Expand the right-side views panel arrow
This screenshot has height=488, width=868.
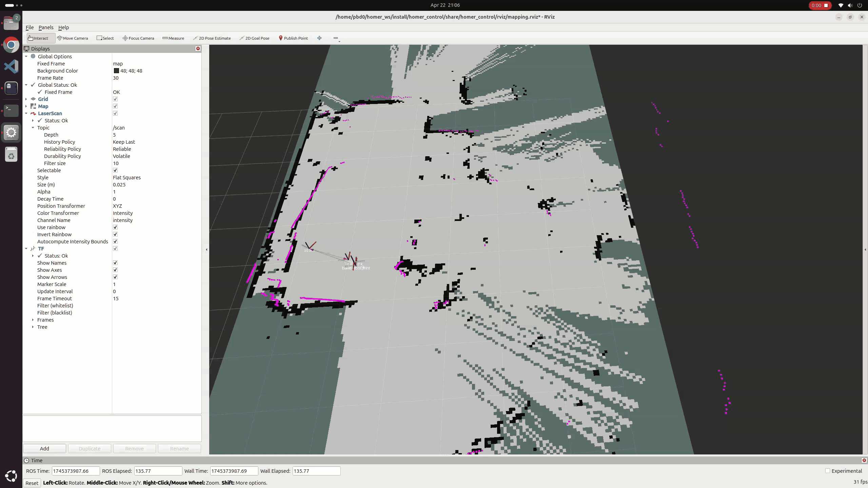865,249
